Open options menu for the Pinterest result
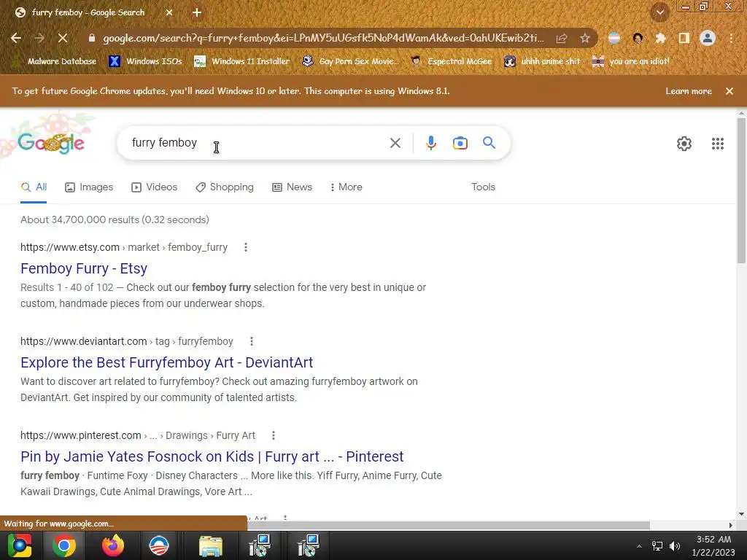Screen dimensions: 747x560 click(273, 435)
